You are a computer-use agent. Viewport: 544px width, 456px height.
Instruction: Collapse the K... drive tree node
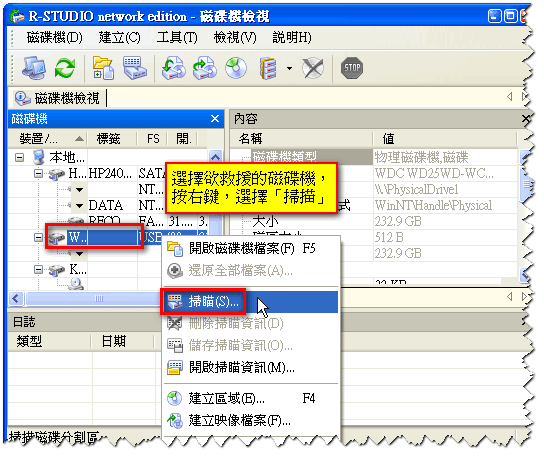pyautogui.click(x=39, y=269)
